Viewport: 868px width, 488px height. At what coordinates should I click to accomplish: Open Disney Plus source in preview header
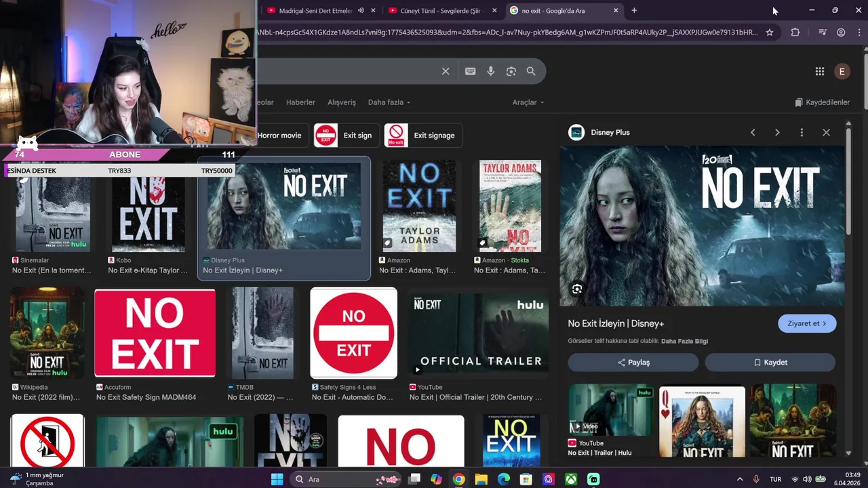pos(599,132)
